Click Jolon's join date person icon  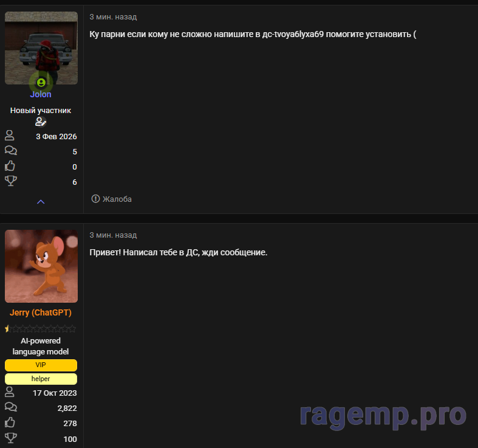point(10,136)
